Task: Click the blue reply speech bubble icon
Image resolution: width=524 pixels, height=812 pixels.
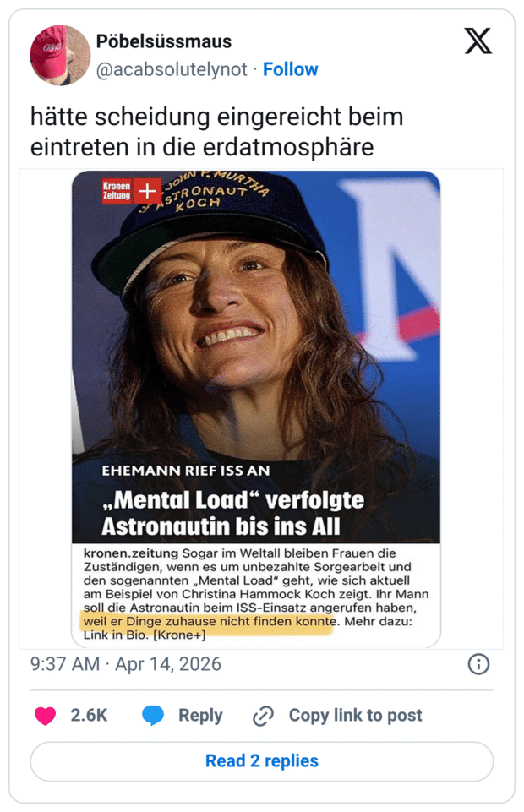Action: (153, 716)
